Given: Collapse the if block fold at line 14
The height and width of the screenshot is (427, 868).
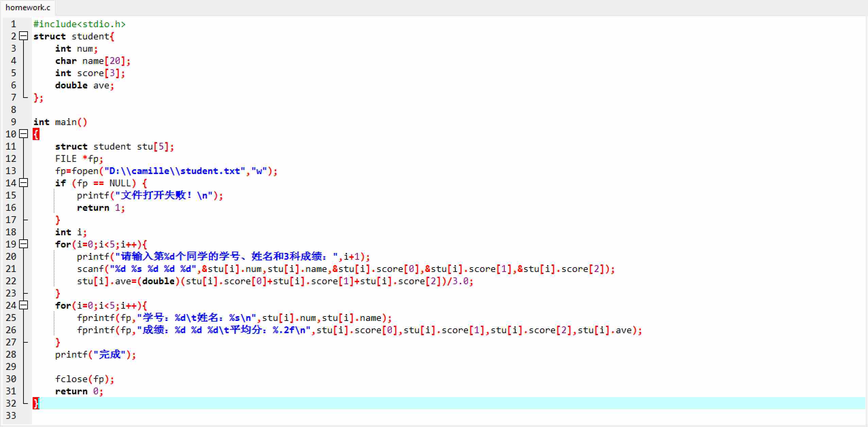Looking at the screenshot, I should [23, 183].
